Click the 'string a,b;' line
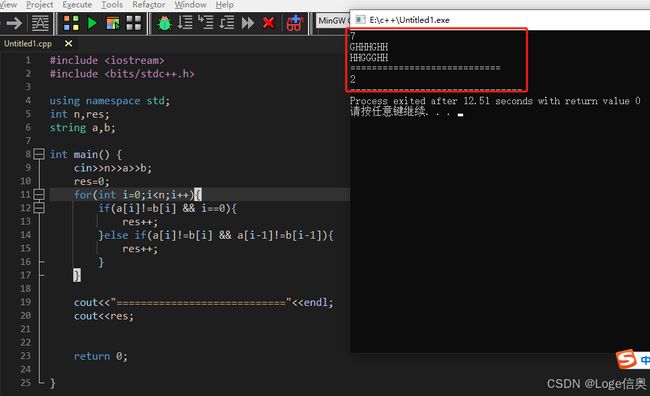650x396 pixels. pyautogui.click(x=82, y=128)
